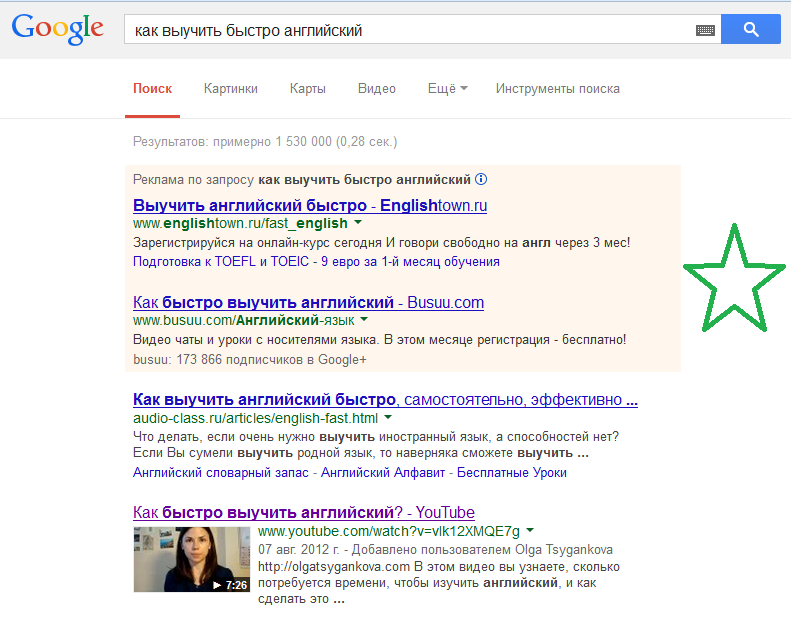Open Английский Алфавит sitelink
The image size is (791, 625).
[x=383, y=472]
